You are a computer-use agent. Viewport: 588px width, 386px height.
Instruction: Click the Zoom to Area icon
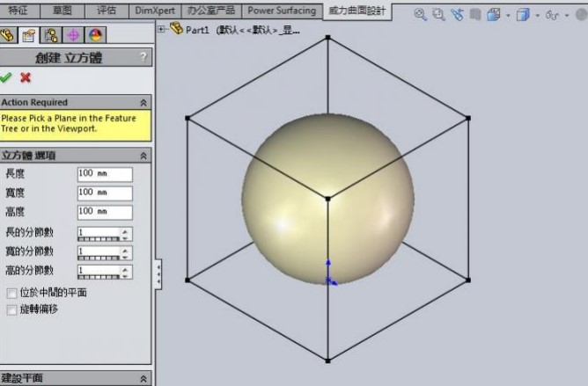pos(437,15)
